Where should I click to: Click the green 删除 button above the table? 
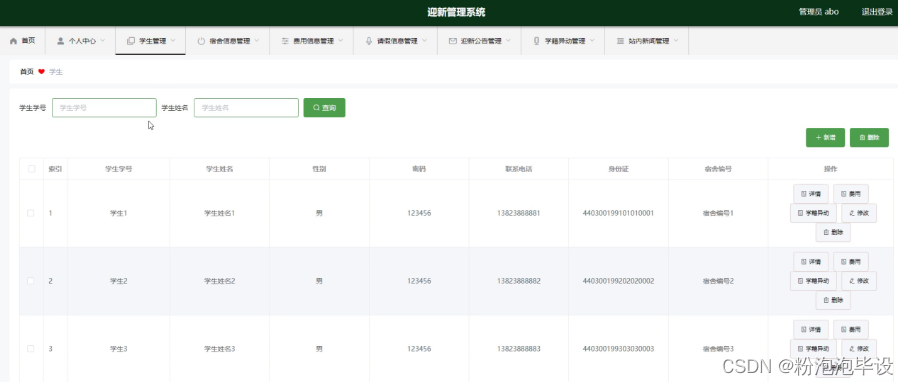[x=869, y=137]
